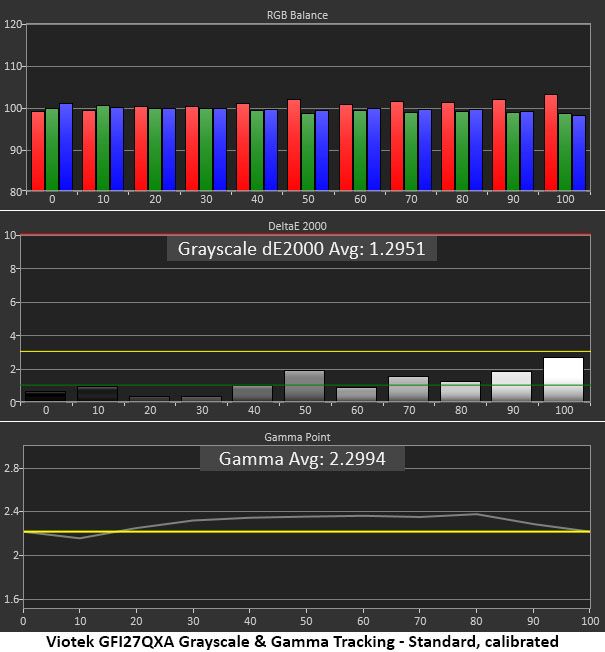The width and height of the screenshot is (605, 652).
Task: Click the DeltaE bar at 90
Action: coord(511,387)
